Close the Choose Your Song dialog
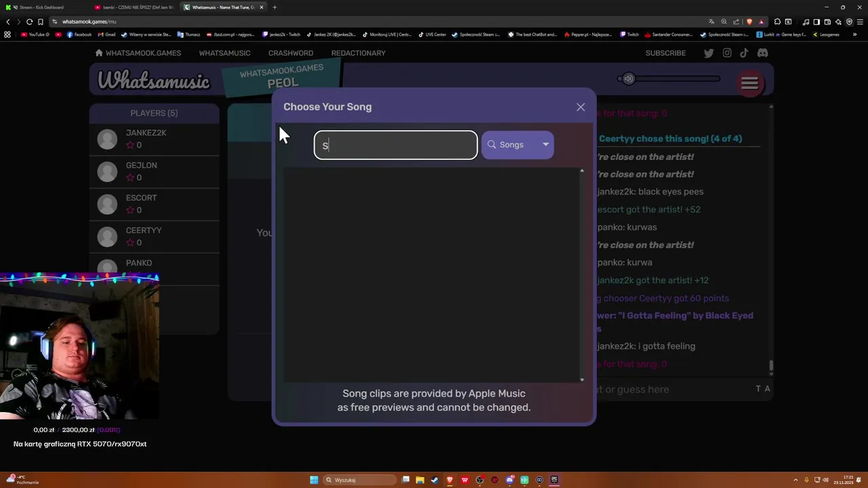868x488 pixels. tap(580, 107)
